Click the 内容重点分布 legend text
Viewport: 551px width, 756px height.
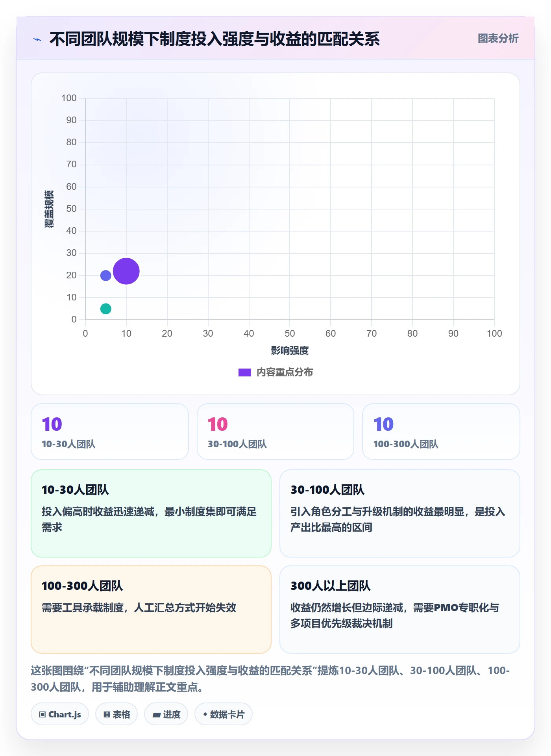pos(285,372)
